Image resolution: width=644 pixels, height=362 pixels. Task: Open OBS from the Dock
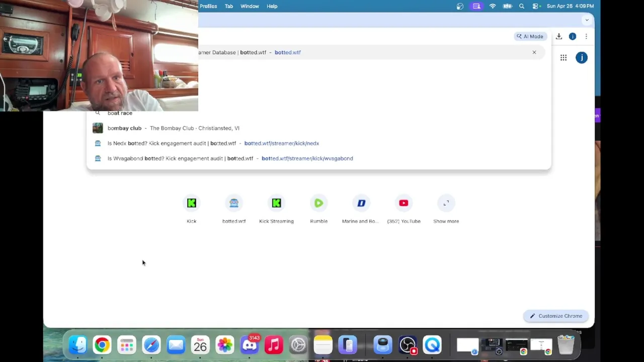click(x=408, y=345)
